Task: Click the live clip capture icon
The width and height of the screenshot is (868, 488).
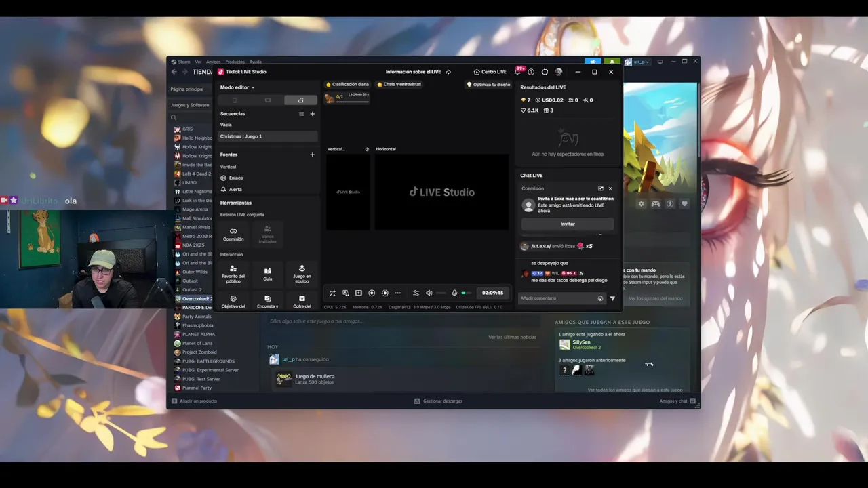Action: tap(384, 293)
